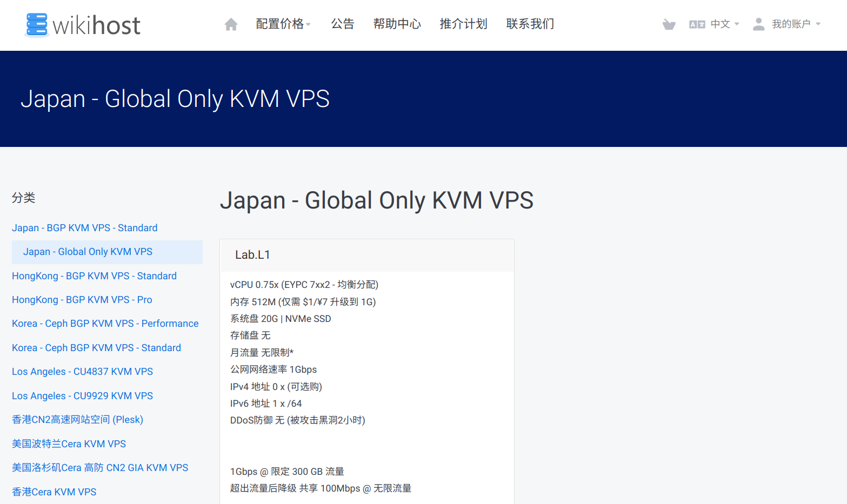Select 推介计划 in the navigation bar

[x=464, y=24]
